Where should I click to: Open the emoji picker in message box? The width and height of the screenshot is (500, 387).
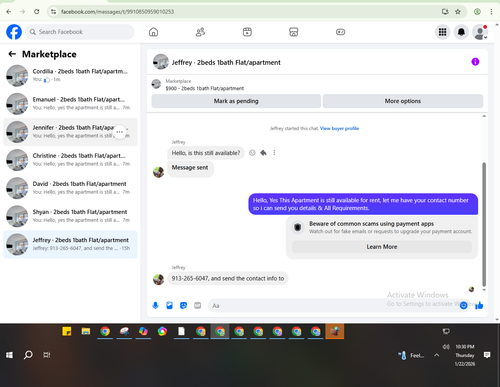coord(463,305)
